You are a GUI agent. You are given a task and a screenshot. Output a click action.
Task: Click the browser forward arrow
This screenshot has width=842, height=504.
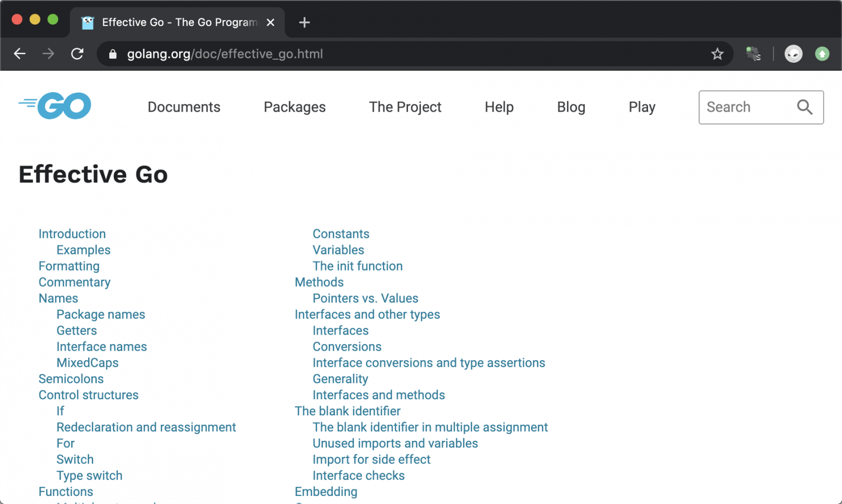click(49, 54)
